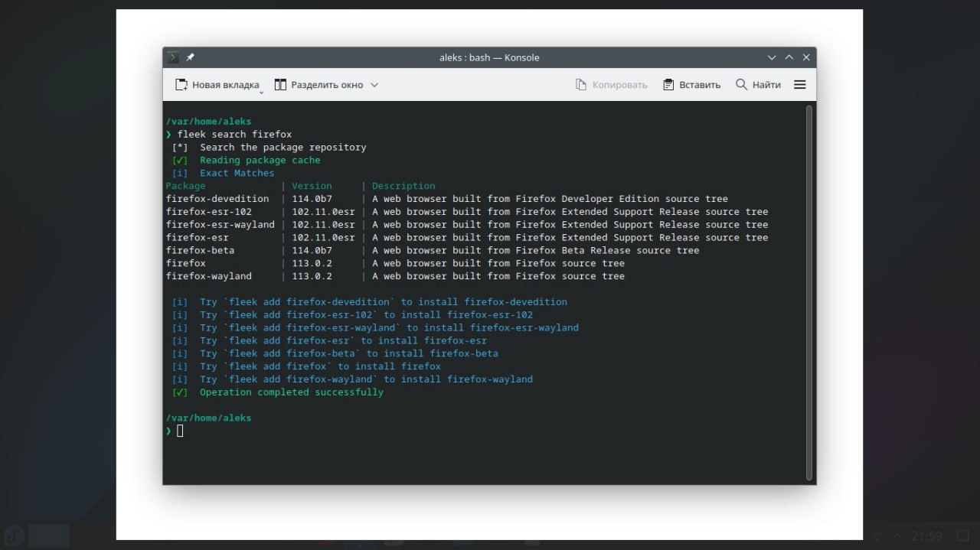This screenshot has width=980, height=550.
Task: Click the firefox-wayland package name in table
Action: point(208,276)
